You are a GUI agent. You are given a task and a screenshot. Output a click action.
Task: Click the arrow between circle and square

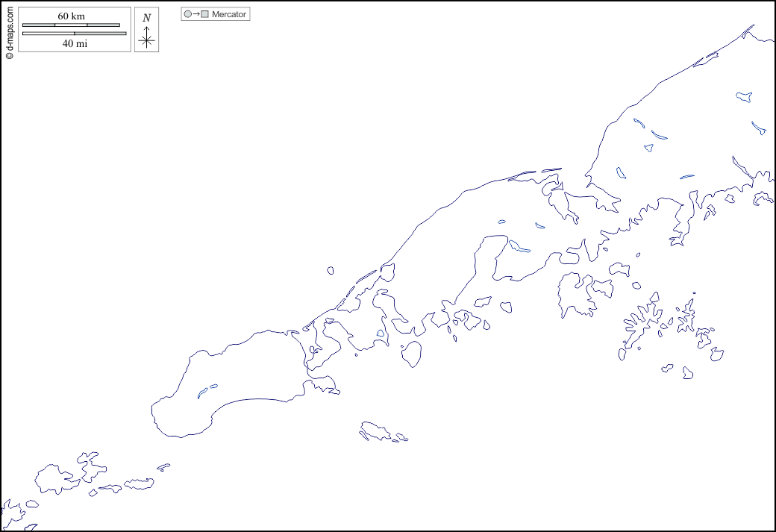coord(196,14)
